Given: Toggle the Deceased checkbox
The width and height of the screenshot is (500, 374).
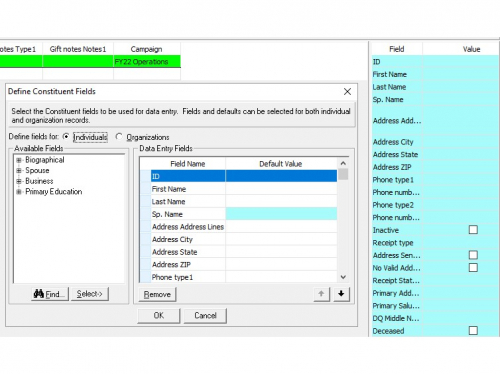Looking at the screenshot, I should point(473,331).
